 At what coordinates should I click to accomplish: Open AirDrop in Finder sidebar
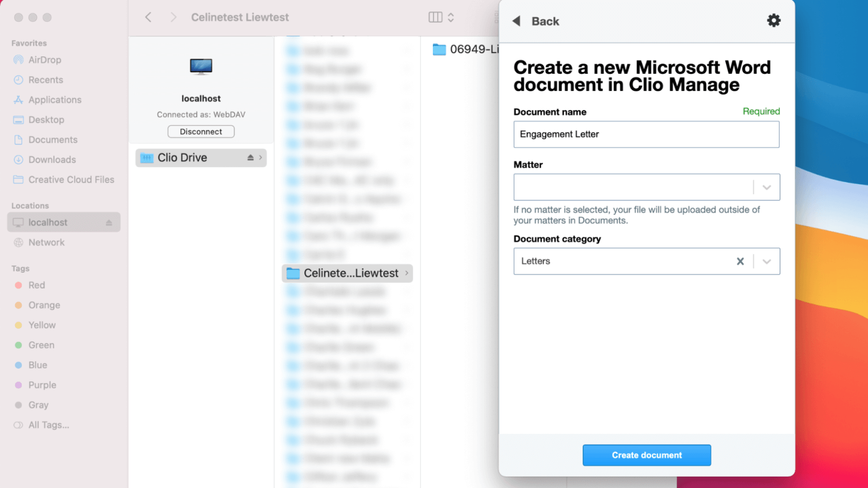click(44, 60)
